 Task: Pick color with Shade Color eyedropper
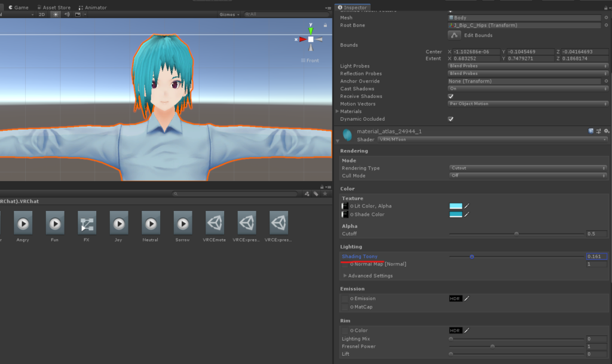466,214
